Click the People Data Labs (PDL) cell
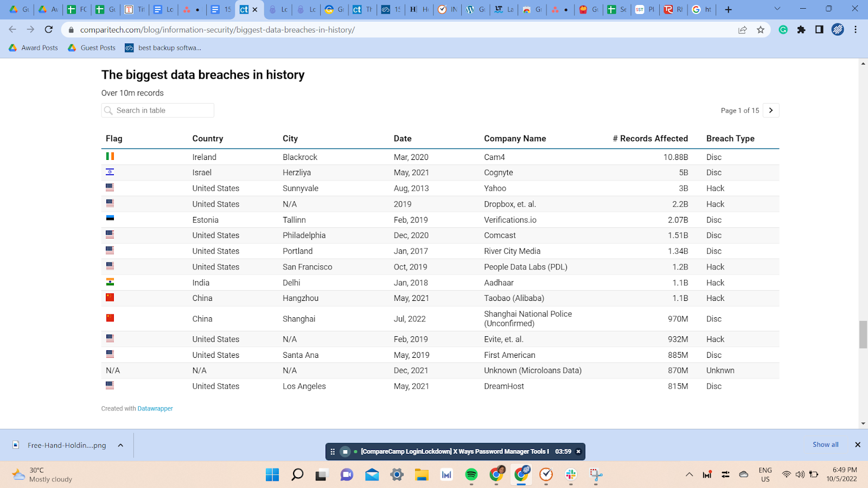Viewport: 868px width, 488px height. point(526,267)
